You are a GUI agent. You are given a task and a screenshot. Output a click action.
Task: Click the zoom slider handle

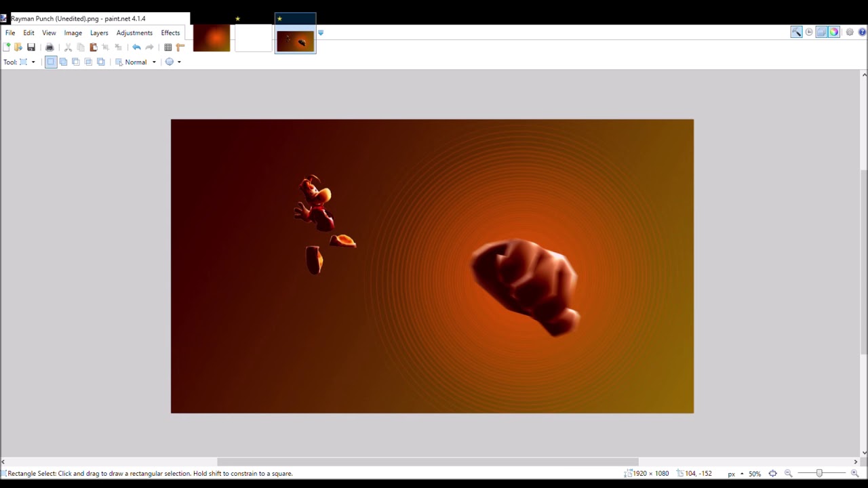coord(819,473)
